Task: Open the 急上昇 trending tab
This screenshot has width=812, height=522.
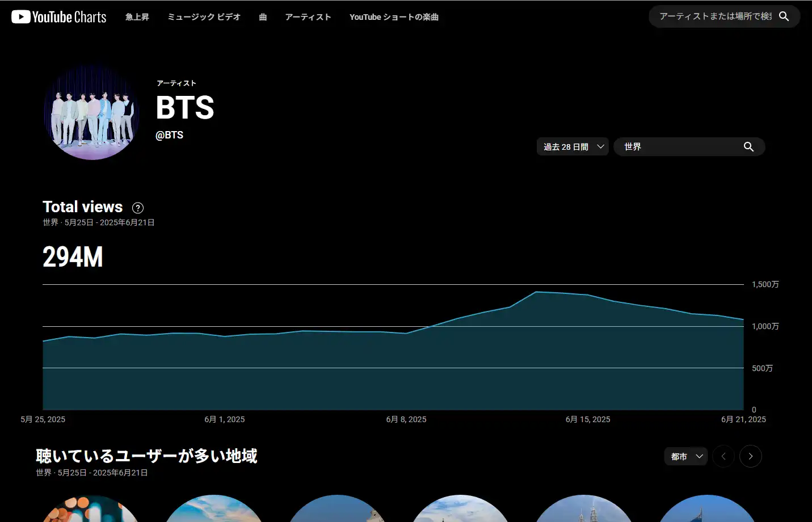Action: pyautogui.click(x=137, y=17)
